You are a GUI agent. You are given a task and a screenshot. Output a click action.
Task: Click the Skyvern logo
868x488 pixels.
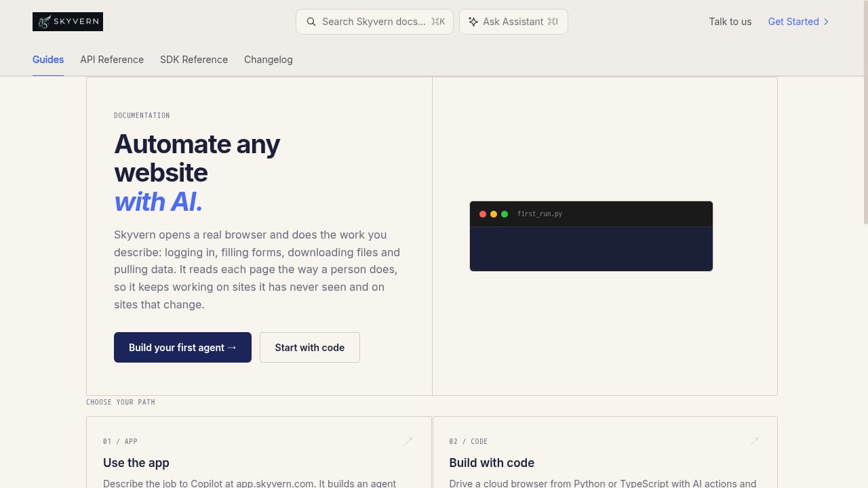68,22
